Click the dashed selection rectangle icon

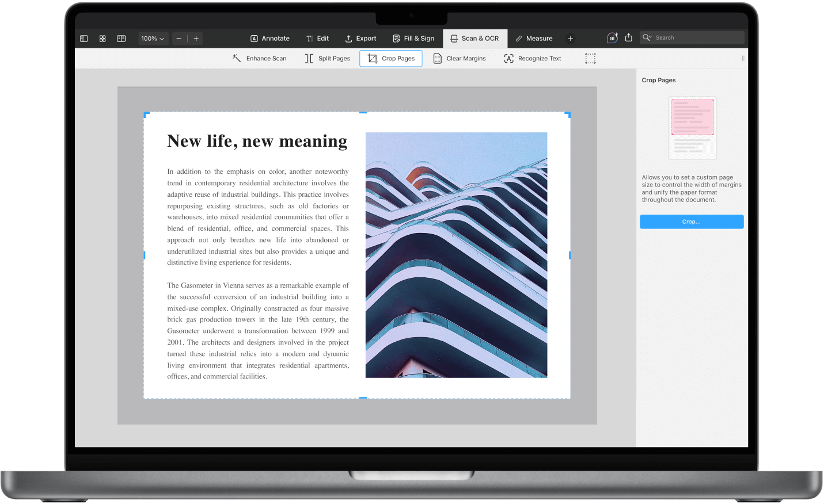coord(590,59)
